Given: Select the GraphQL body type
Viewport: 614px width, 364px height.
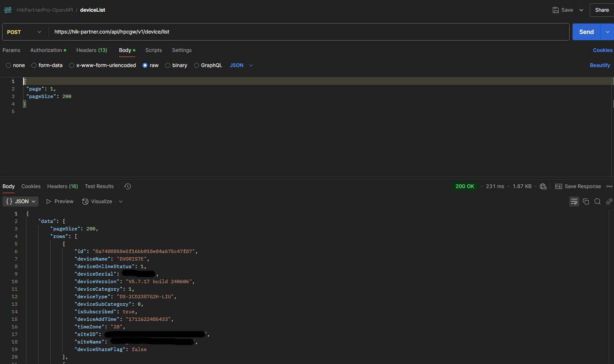Looking at the screenshot, I should click(196, 65).
